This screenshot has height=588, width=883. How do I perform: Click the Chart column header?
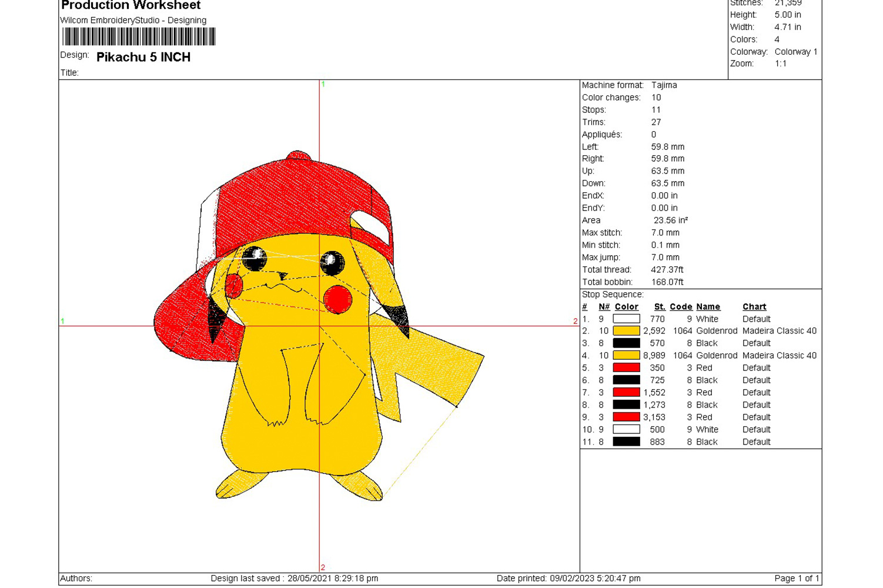754,307
